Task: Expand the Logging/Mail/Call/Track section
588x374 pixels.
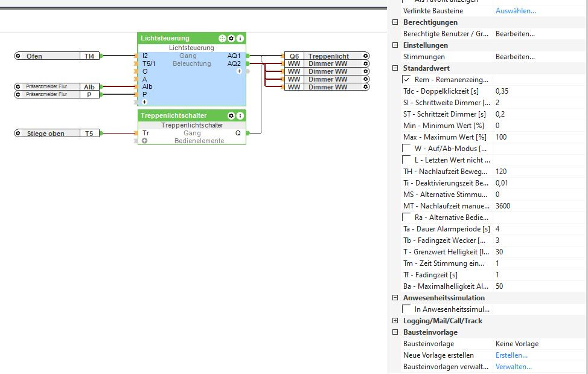Action: coord(395,321)
